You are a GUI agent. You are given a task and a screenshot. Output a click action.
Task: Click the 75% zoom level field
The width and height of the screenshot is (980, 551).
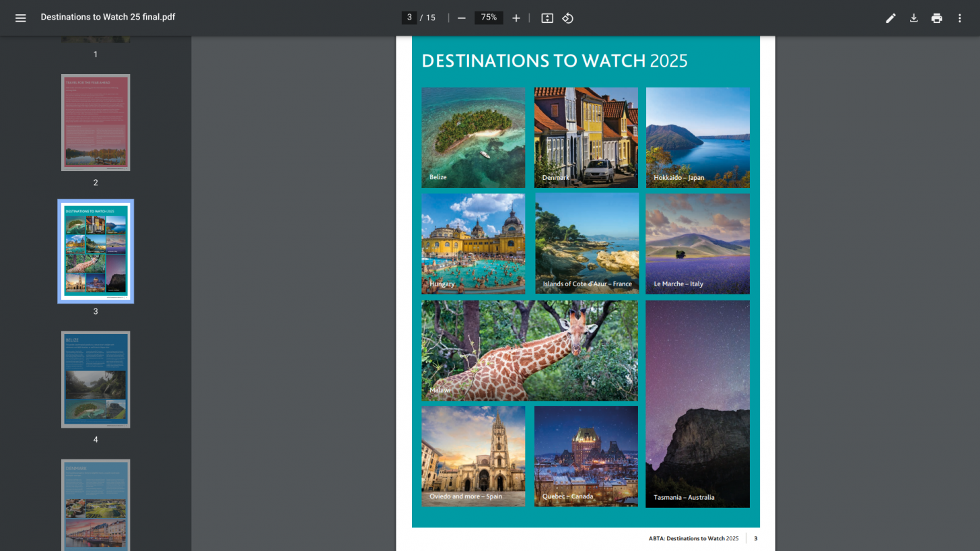pos(489,18)
